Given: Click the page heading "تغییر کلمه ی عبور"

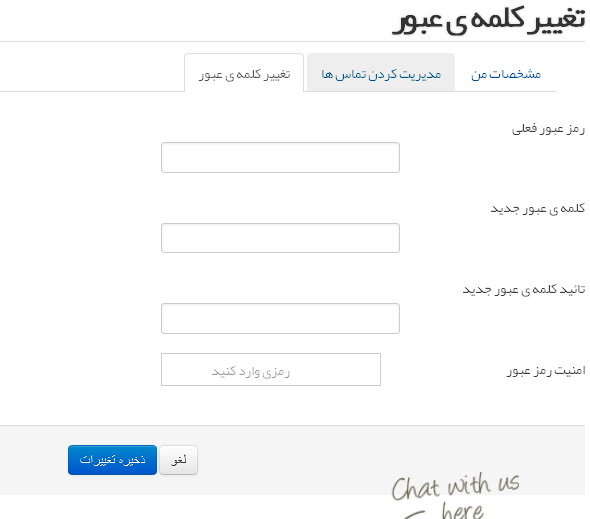Looking at the screenshot, I should 489,19.
